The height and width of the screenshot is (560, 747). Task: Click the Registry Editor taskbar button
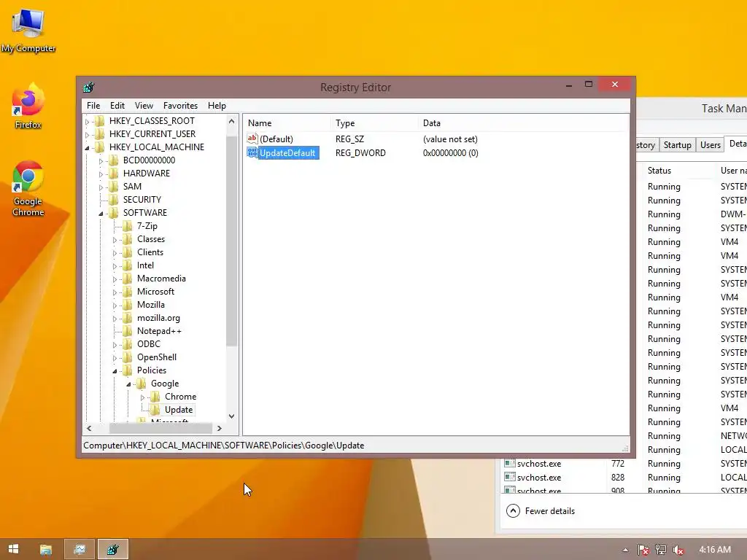[x=113, y=550]
